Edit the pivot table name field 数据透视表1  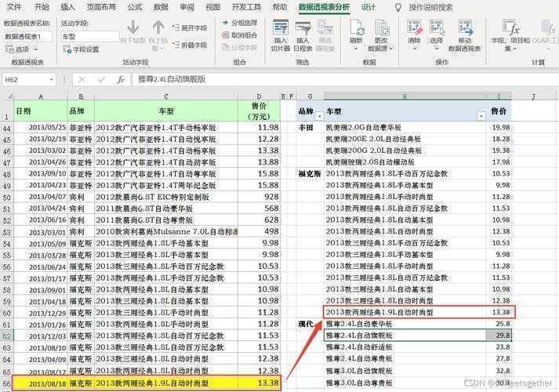click(27, 36)
